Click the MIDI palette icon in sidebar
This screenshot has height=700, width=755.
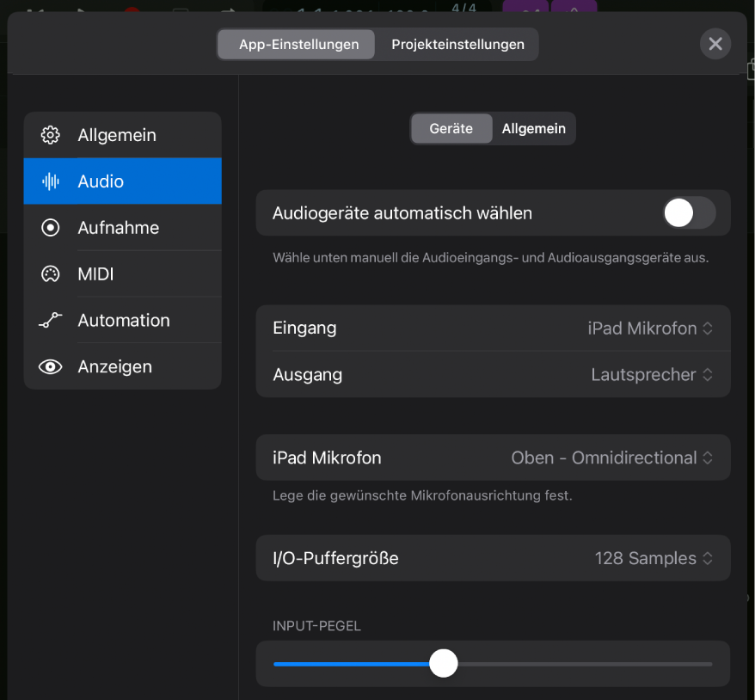(x=51, y=274)
